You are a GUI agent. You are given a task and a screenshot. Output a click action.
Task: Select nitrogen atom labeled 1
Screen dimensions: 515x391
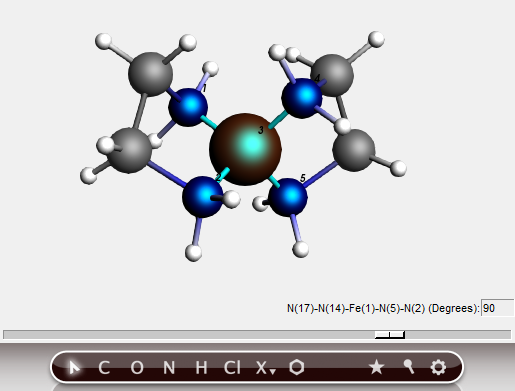tap(188, 107)
